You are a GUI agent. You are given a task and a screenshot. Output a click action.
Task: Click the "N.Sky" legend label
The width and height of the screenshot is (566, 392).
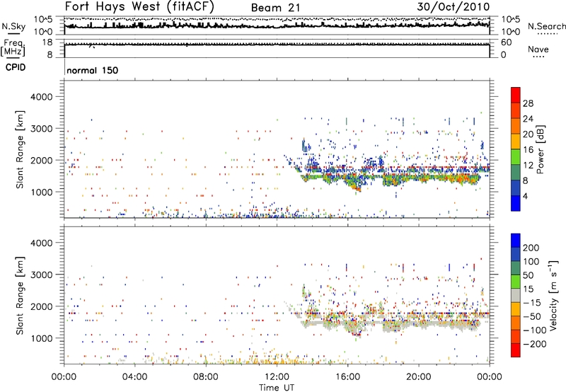coord(13,26)
